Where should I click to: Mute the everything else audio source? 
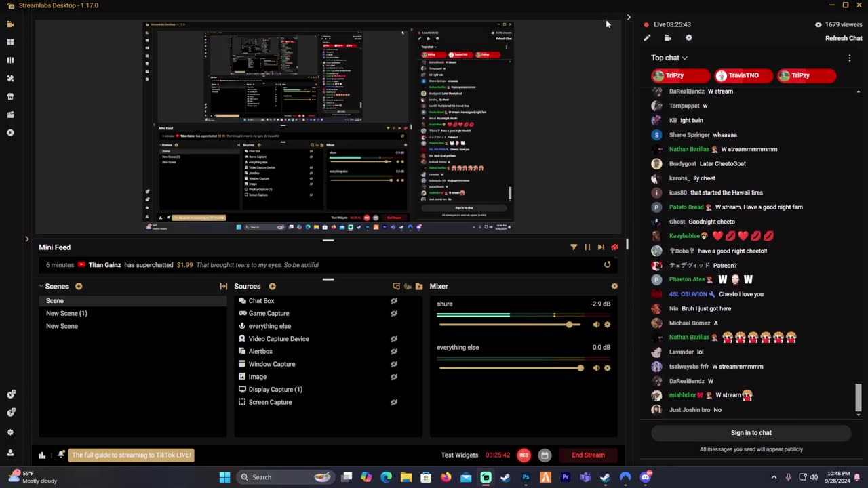click(596, 368)
